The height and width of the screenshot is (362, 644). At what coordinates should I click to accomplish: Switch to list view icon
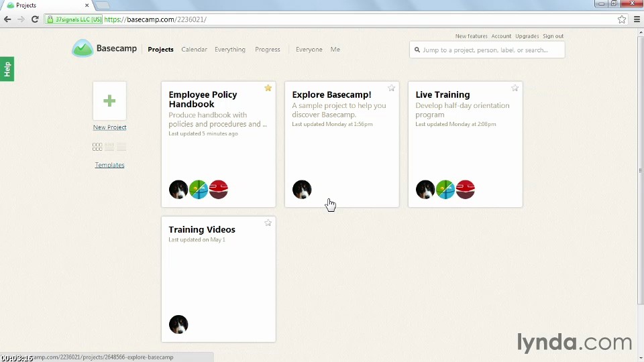(x=121, y=147)
